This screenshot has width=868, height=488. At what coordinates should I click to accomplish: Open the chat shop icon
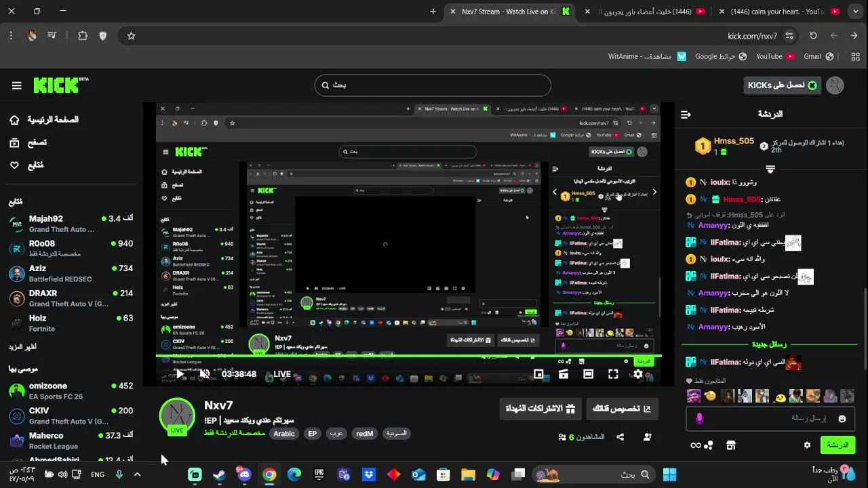731,445
